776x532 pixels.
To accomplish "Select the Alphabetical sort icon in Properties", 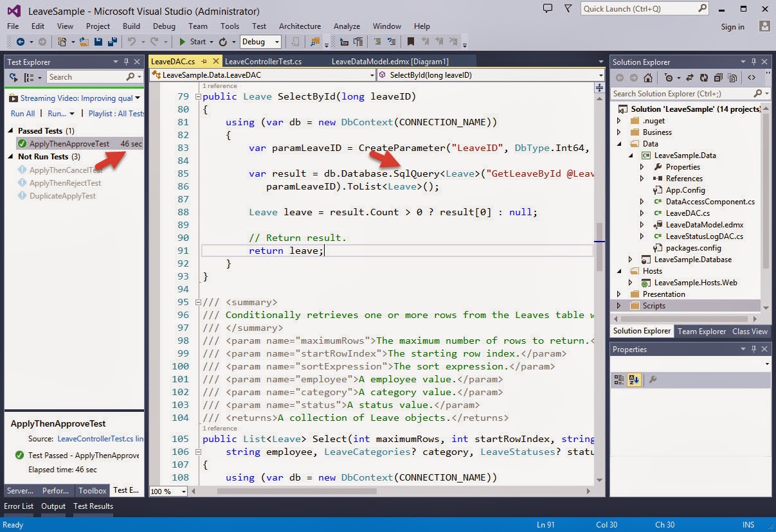I will click(634, 380).
